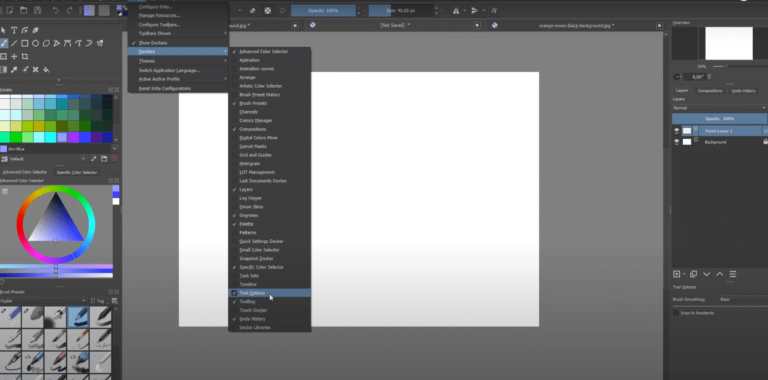Select the Bezier Curve tool

(68, 43)
